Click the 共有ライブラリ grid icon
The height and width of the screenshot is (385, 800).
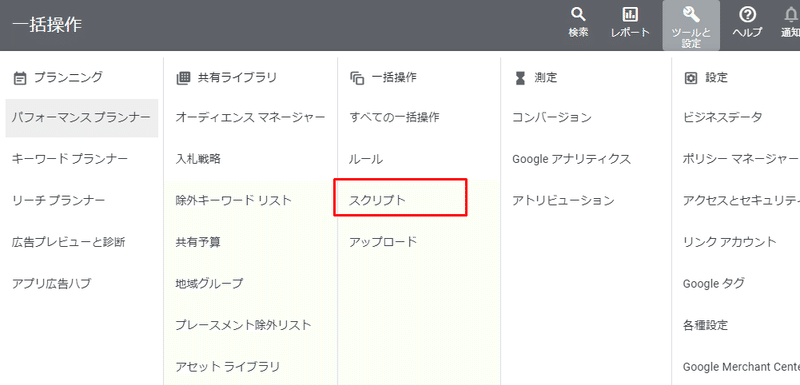pyautogui.click(x=182, y=78)
